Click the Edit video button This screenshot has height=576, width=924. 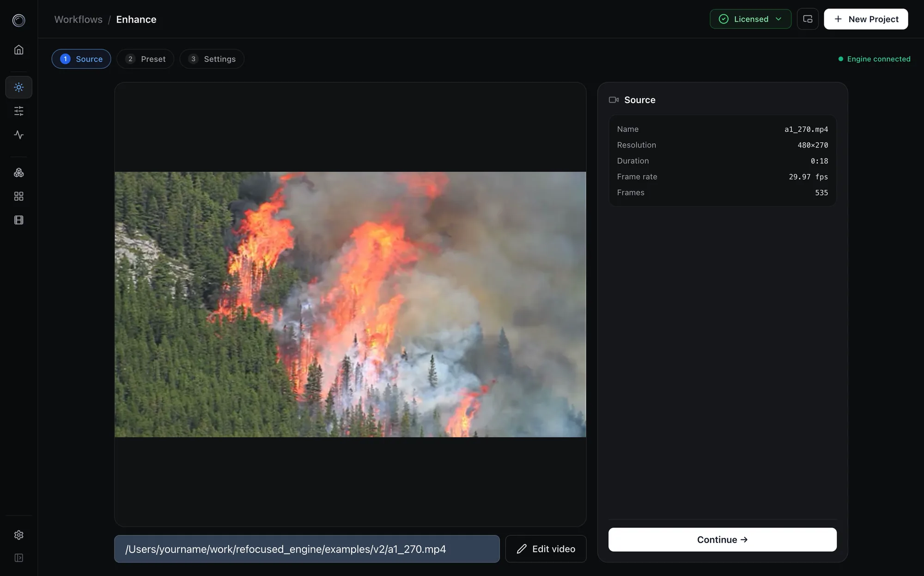(x=546, y=549)
